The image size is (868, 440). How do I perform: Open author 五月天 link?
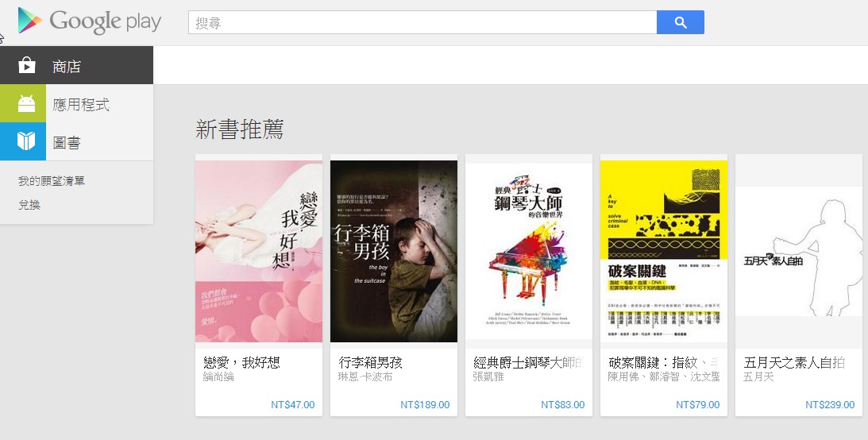point(759,377)
